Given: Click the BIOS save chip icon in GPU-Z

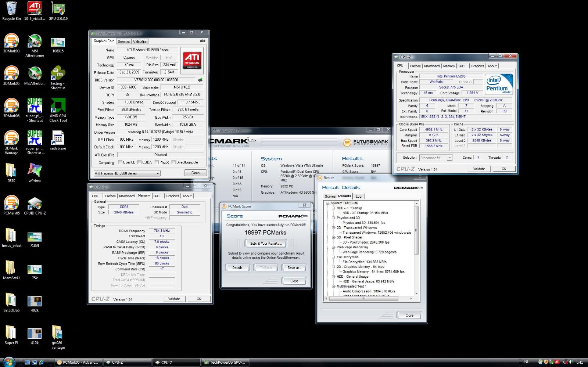Looking at the screenshot, I should pos(200,80).
